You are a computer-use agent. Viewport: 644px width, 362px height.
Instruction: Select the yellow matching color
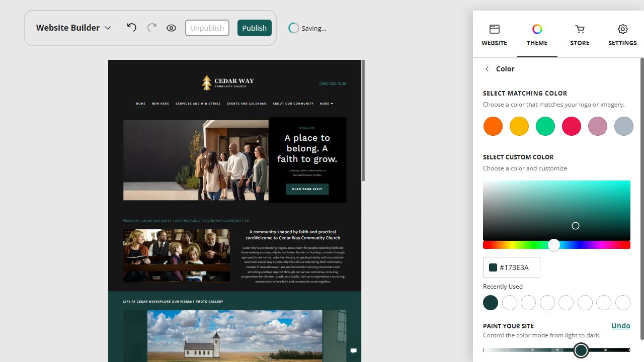coord(519,126)
